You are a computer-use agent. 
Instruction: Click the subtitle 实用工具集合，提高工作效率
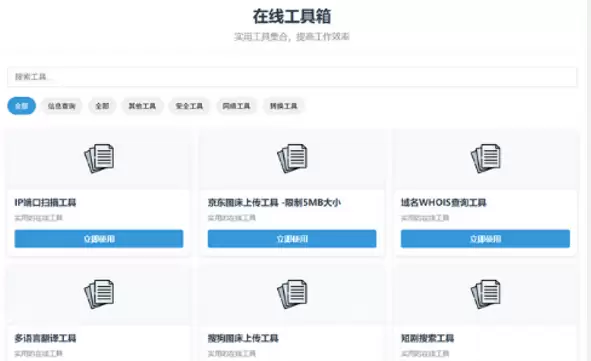point(292,37)
